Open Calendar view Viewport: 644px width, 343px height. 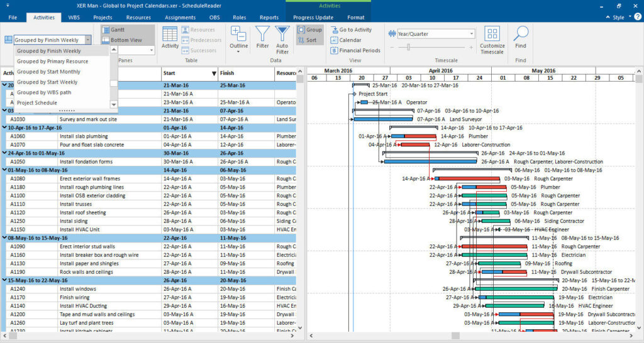(x=346, y=40)
